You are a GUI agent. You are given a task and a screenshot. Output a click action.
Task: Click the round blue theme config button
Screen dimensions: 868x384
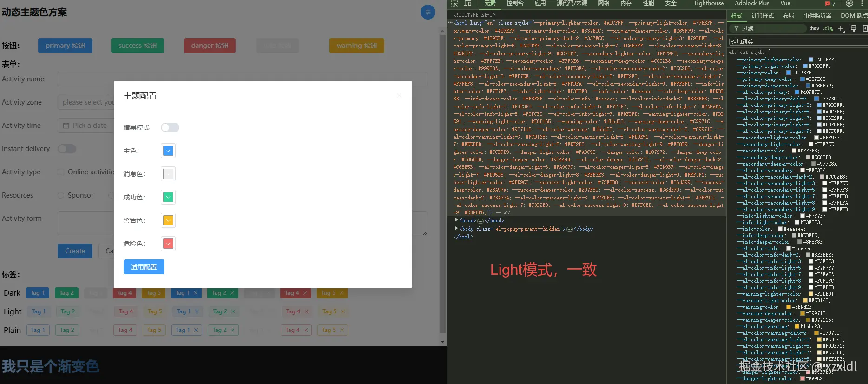[427, 12]
